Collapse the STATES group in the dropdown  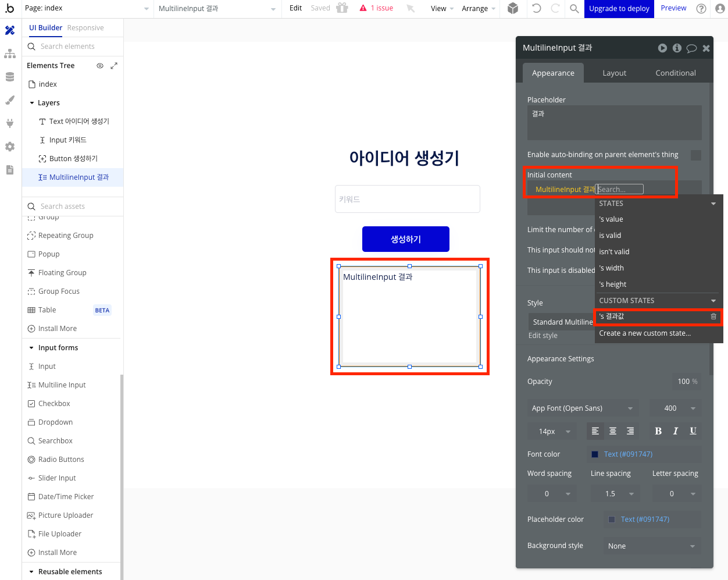713,204
